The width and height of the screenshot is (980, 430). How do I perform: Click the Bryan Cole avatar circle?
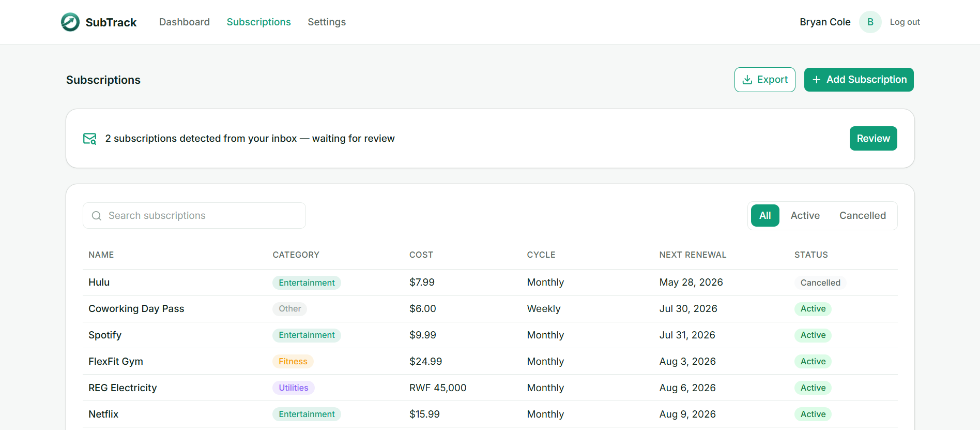pyautogui.click(x=870, y=22)
